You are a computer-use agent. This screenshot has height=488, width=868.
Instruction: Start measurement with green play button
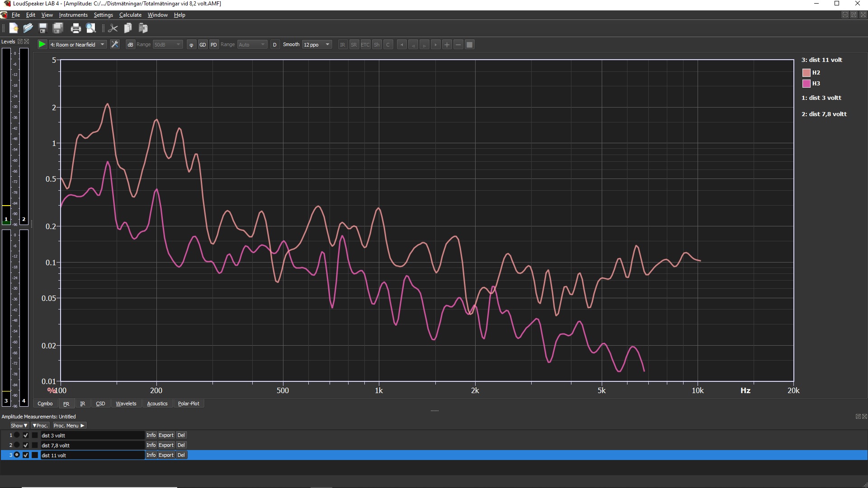coord(42,44)
